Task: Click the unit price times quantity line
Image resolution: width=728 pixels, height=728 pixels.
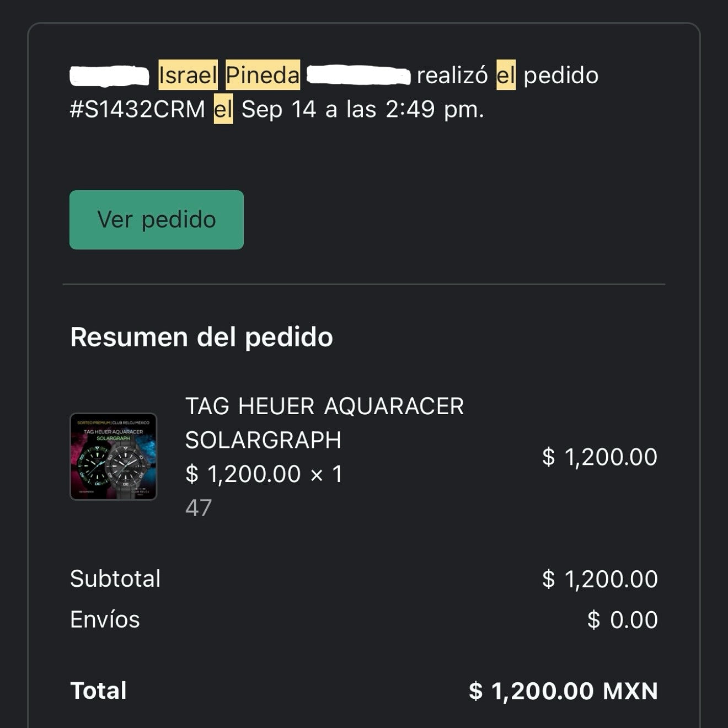Action: coord(264,474)
